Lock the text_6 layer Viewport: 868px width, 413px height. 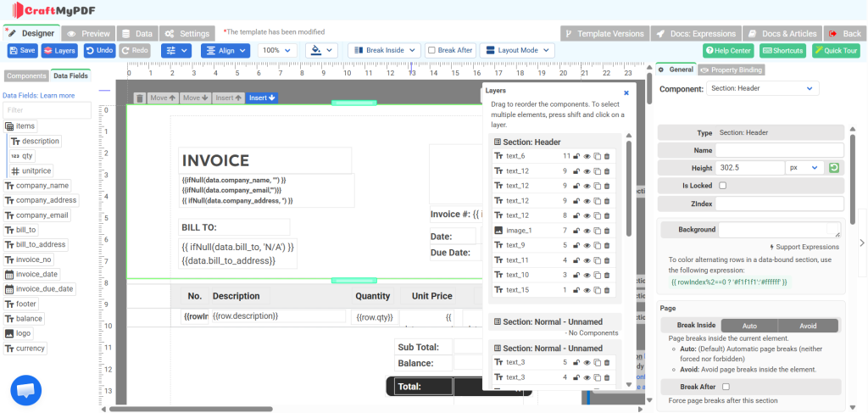pos(576,156)
